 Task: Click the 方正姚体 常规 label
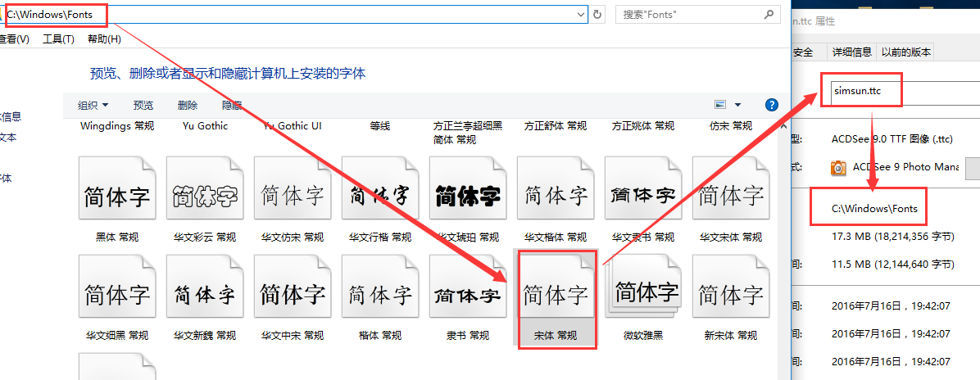(x=643, y=126)
